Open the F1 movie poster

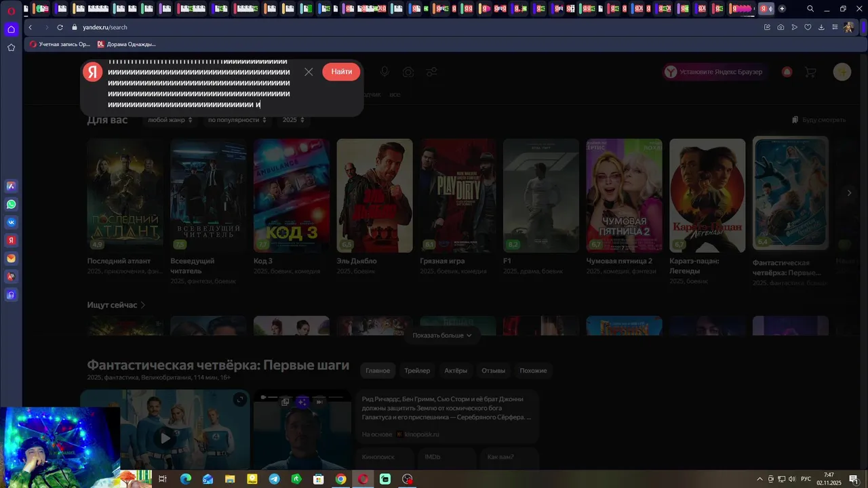tap(541, 195)
